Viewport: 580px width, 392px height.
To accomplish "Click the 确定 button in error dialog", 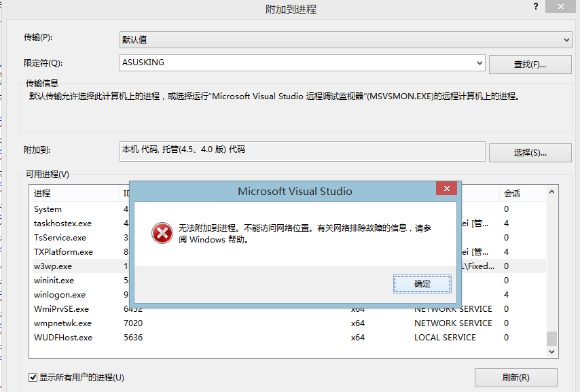I will (x=422, y=284).
